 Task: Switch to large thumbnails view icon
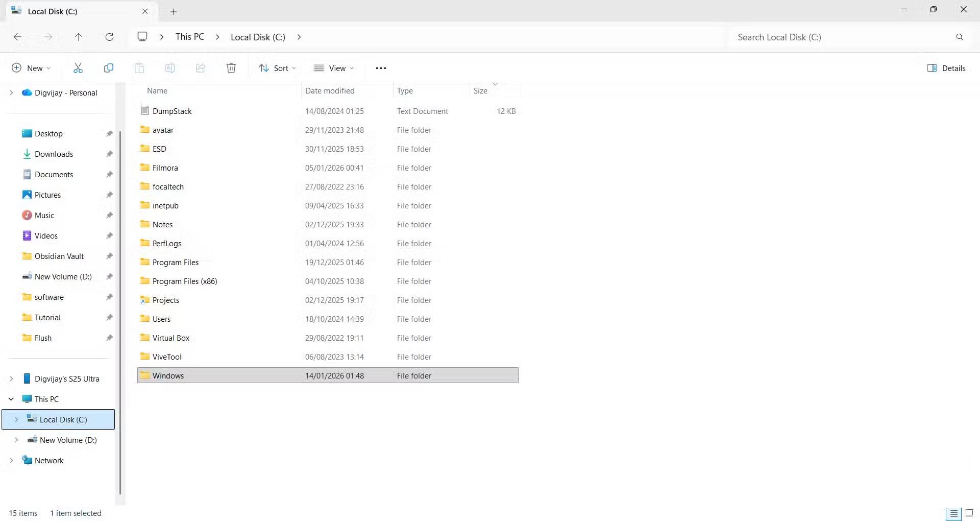click(x=969, y=513)
